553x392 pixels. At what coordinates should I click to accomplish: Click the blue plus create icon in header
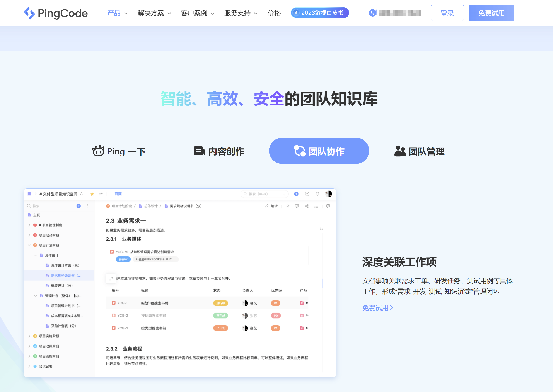(x=296, y=194)
